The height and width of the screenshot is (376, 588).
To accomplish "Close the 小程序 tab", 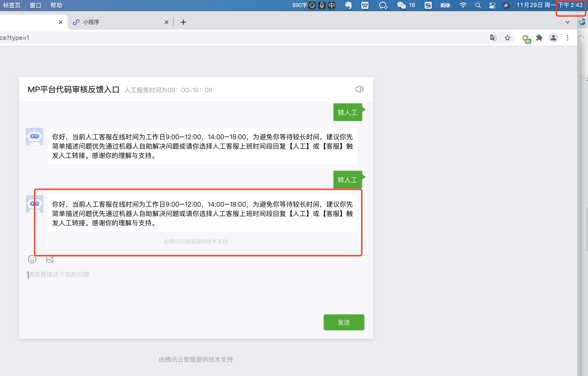I will pyautogui.click(x=166, y=22).
